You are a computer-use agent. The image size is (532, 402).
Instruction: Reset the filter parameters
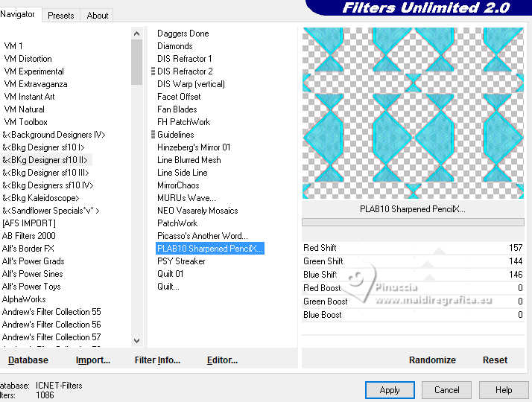pos(495,360)
